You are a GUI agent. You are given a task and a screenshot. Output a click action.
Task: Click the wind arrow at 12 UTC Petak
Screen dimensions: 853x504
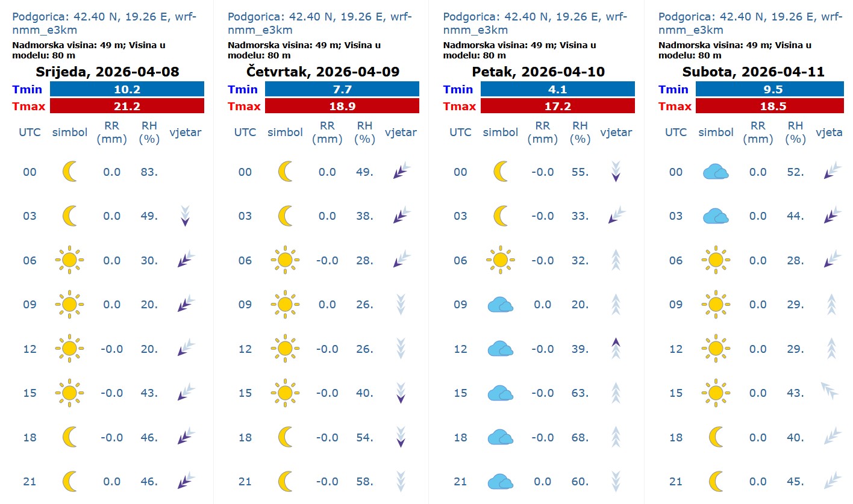[616, 349]
